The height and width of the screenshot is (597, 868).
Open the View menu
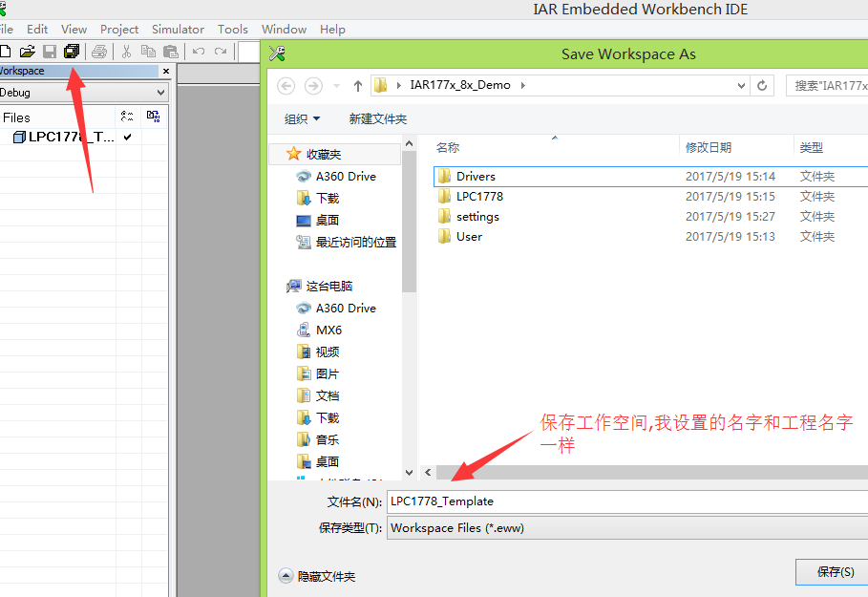coord(74,30)
